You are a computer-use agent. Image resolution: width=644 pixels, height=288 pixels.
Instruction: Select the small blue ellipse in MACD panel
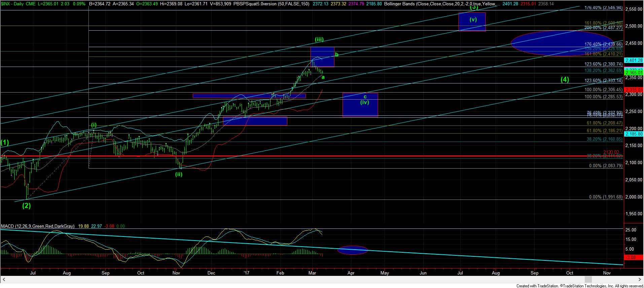(353, 250)
